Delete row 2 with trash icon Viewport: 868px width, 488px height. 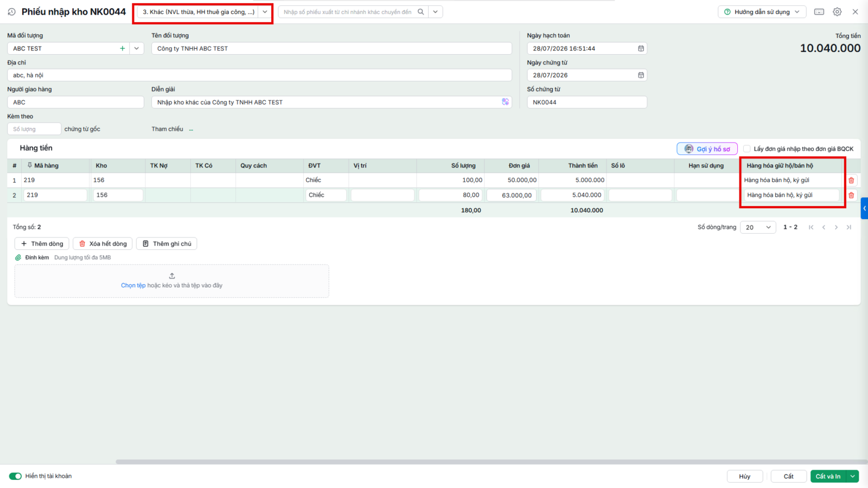[851, 195]
